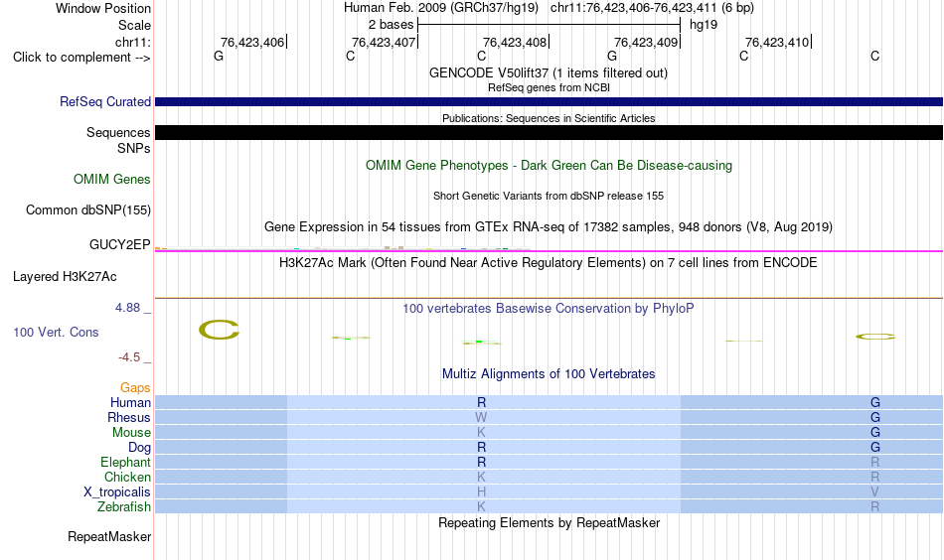Click the Dog alignment row label
The height and width of the screenshot is (560, 944).
coord(139,448)
